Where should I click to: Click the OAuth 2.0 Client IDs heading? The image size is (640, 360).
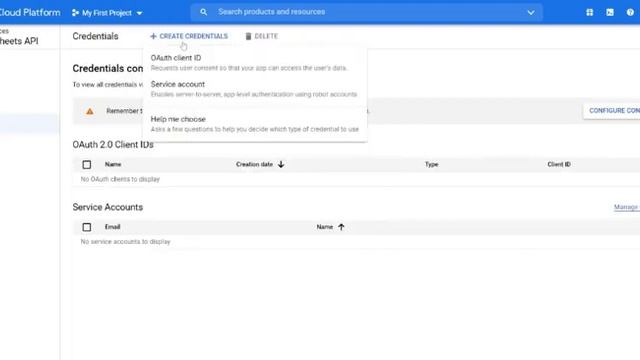click(x=113, y=145)
